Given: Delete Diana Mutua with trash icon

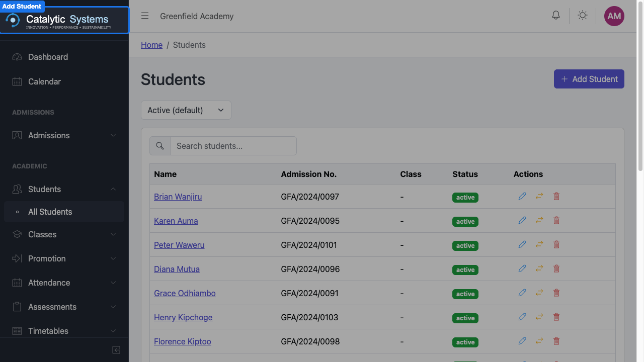Looking at the screenshot, I should point(556,268).
